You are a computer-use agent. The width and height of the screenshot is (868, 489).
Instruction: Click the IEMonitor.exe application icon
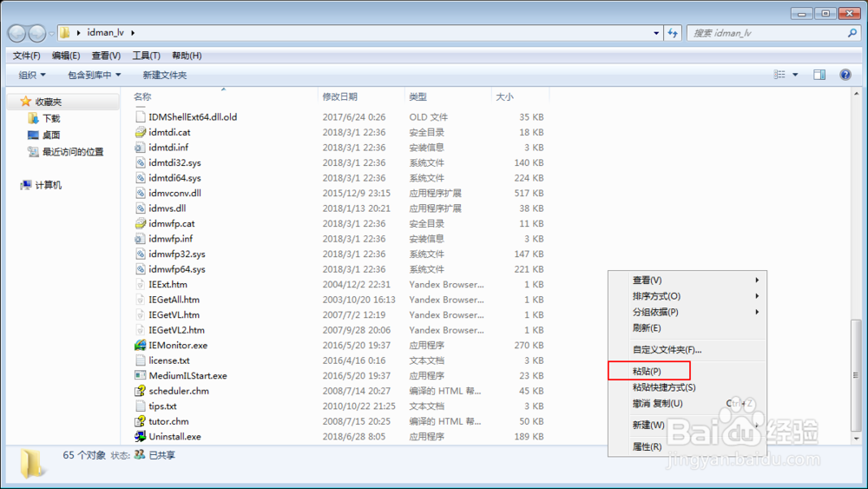click(141, 345)
